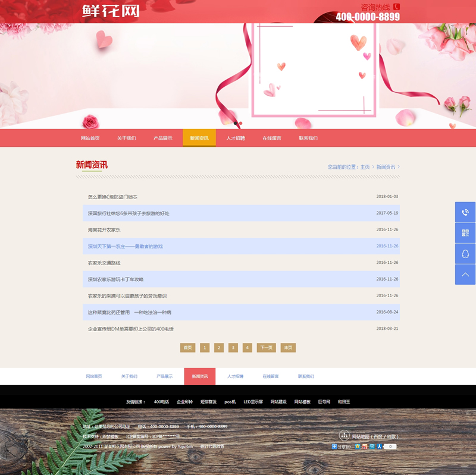The width and height of the screenshot is (476, 475).
Task: Share to Renren blue icon
Action: tap(379, 446)
